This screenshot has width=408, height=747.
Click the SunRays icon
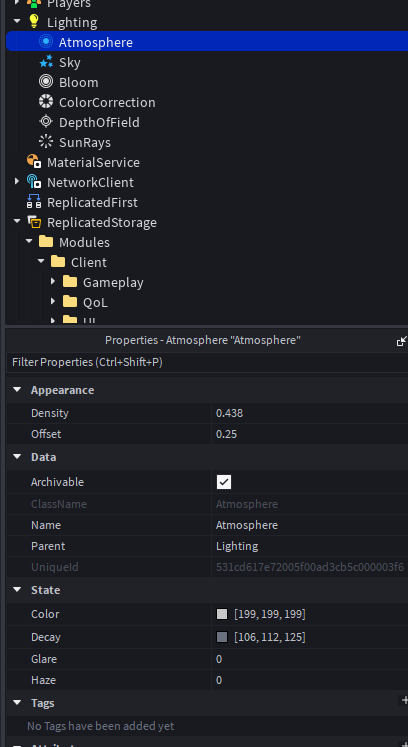pos(46,142)
